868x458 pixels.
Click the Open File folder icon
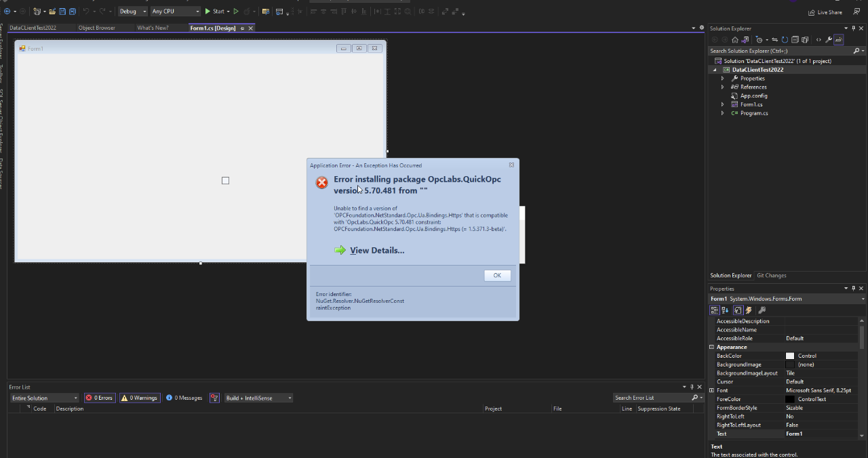52,12
